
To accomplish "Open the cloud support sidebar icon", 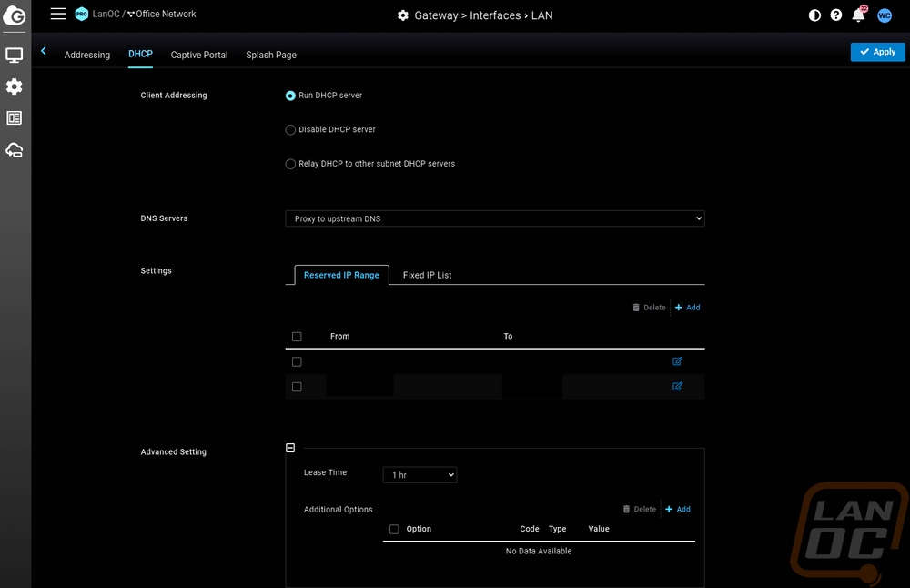I will coord(14,150).
